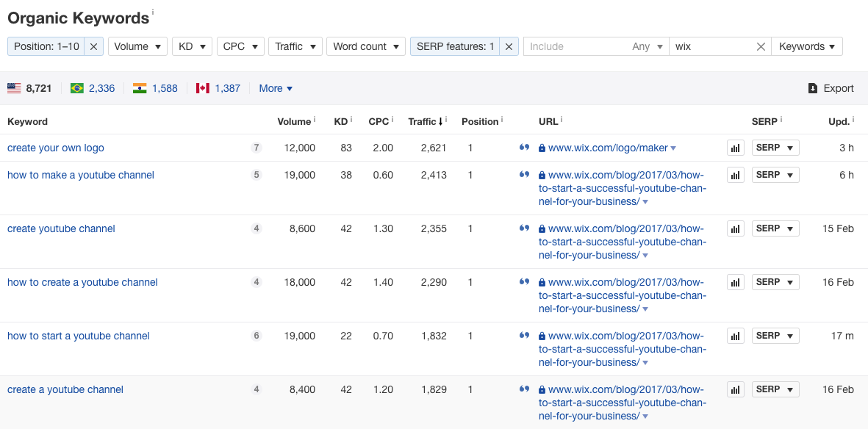868x429 pixels.
Task: Select the India flag country icon
Action: click(x=140, y=88)
